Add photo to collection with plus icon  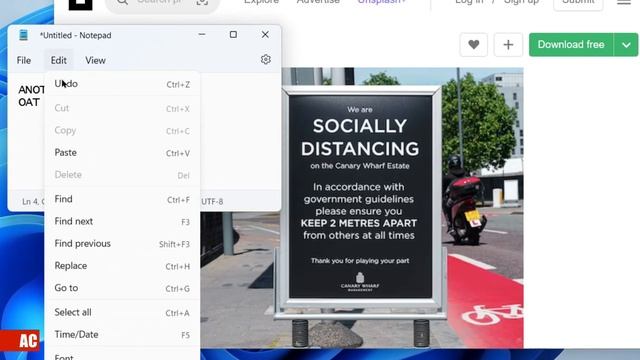(508, 44)
